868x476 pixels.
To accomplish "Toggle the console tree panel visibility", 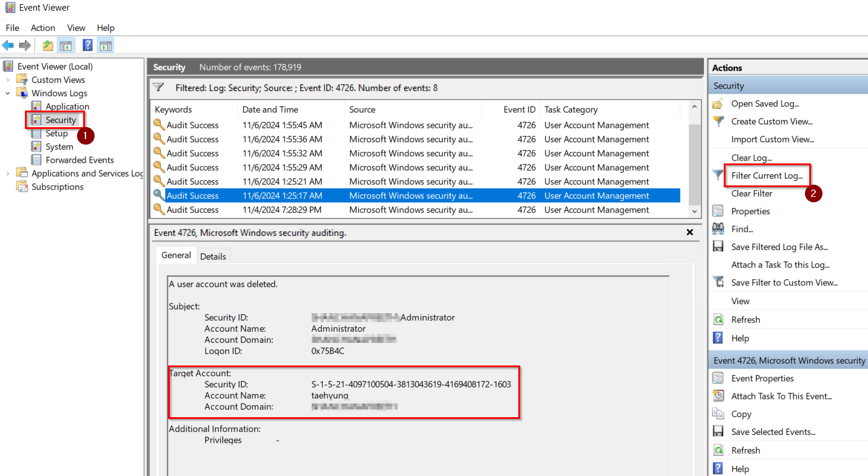I will point(66,45).
